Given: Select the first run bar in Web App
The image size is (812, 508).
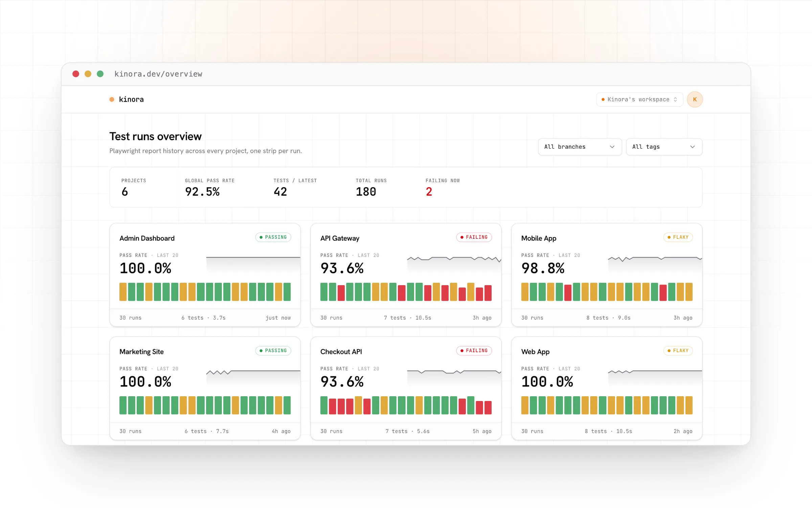Looking at the screenshot, I should [x=525, y=405].
